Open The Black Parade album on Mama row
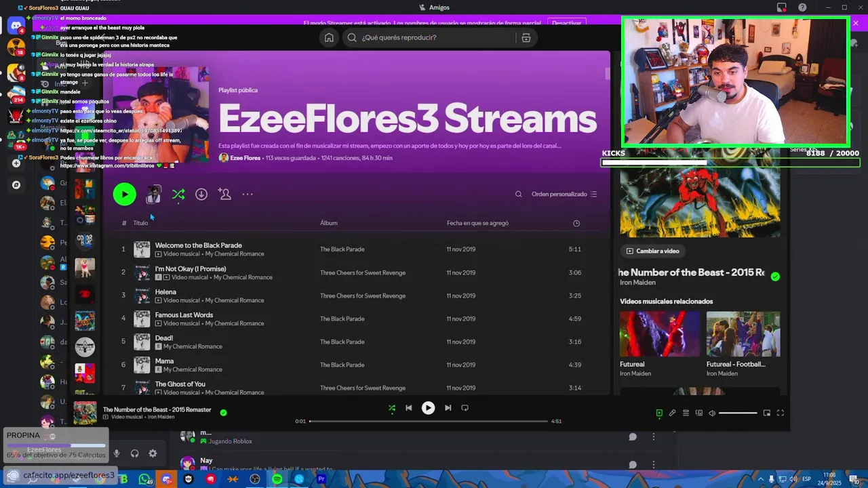 tap(342, 365)
